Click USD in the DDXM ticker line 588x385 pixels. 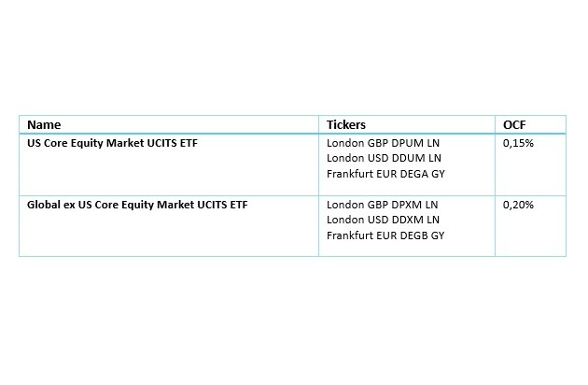375,219
